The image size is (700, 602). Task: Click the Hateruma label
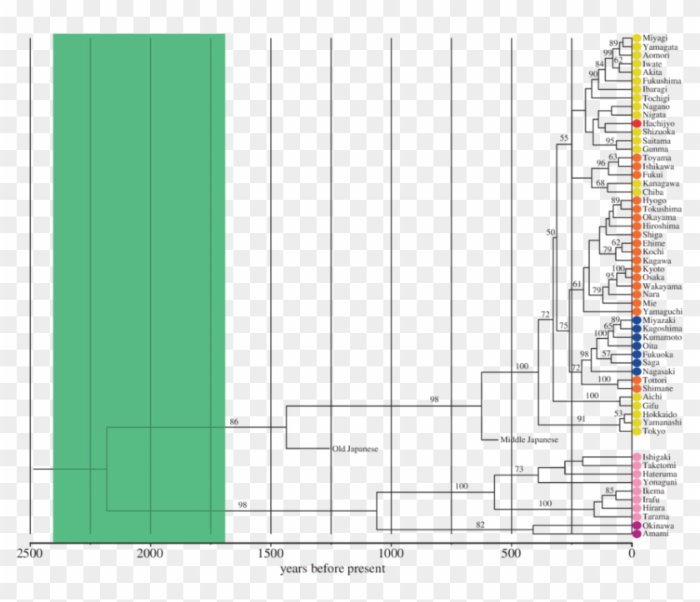[659, 474]
